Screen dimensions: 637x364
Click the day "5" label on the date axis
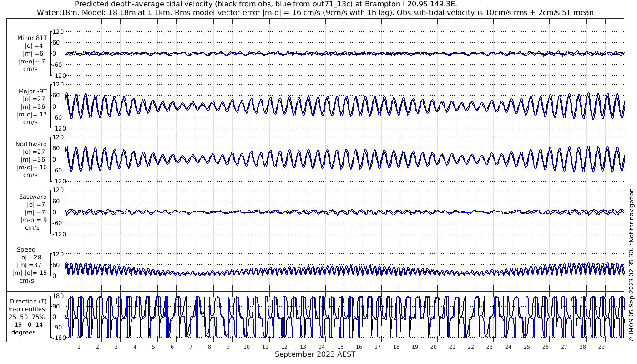point(153,347)
